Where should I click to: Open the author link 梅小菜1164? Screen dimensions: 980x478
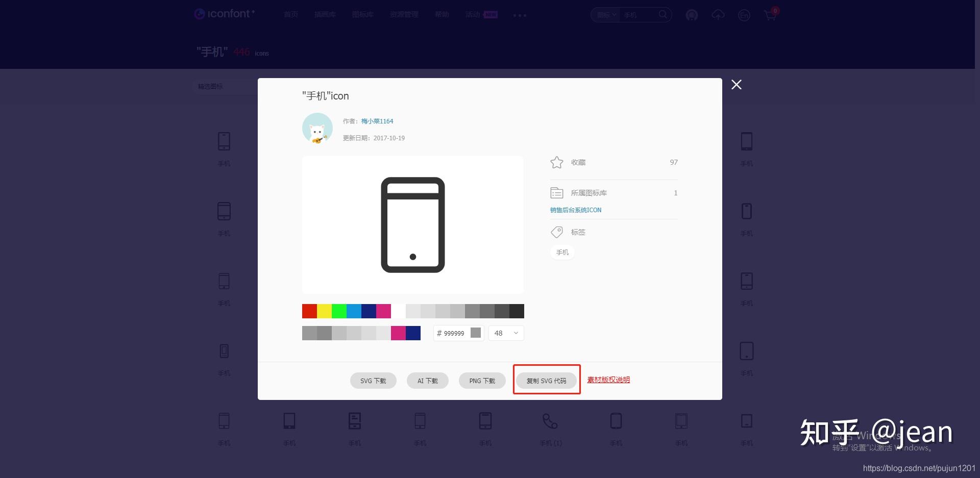click(377, 121)
